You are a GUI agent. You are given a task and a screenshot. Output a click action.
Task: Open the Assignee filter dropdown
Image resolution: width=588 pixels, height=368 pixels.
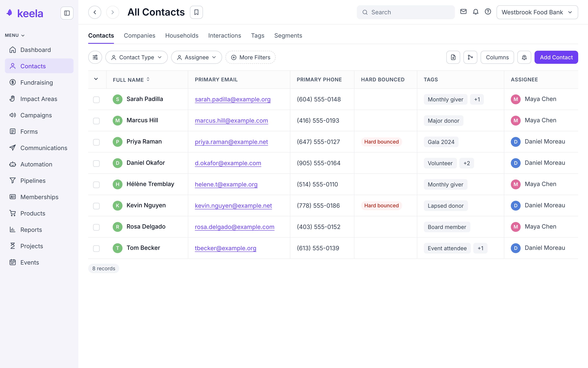(x=196, y=57)
